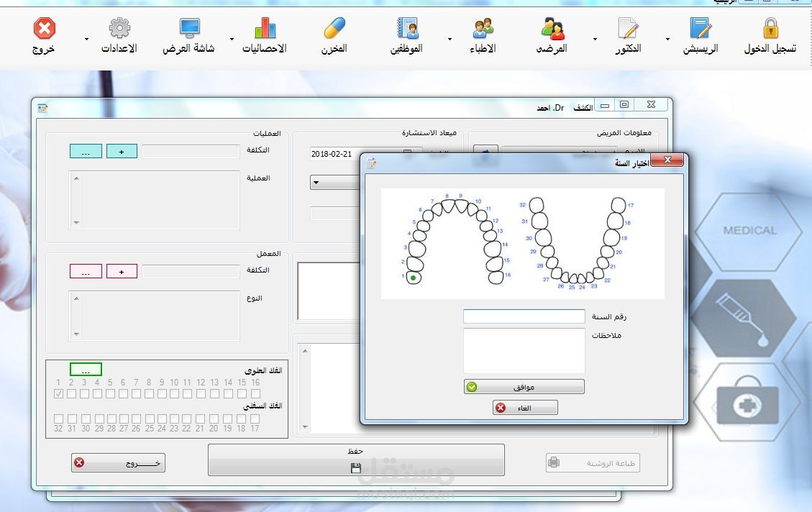Select tooth 9 in the dental chart

click(x=461, y=206)
